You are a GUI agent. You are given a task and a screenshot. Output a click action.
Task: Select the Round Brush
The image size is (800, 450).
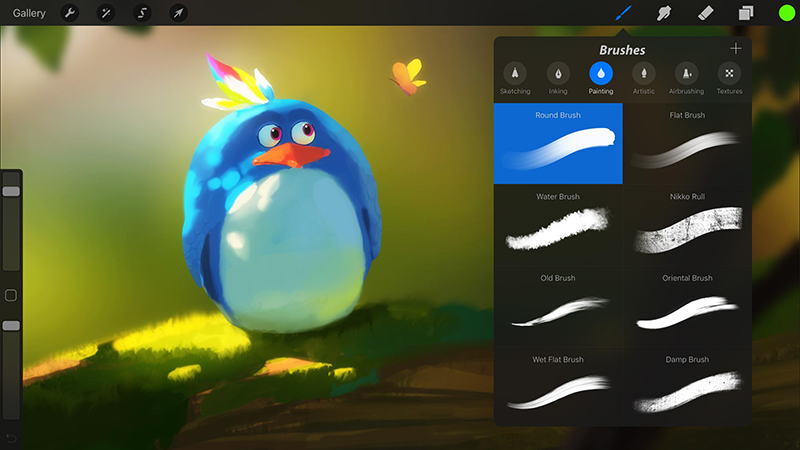[558, 143]
